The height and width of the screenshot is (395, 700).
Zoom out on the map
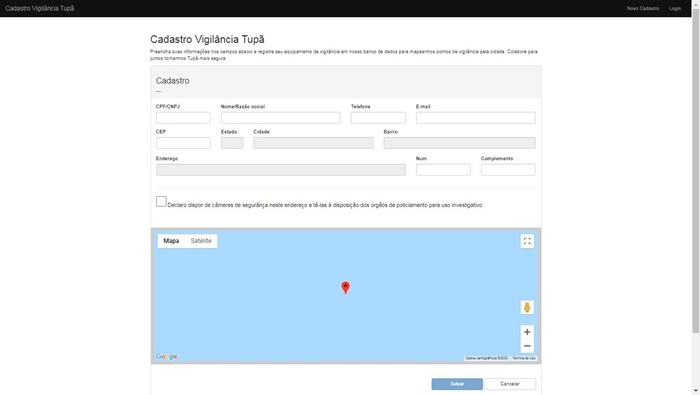pyautogui.click(x=527, y=346)
